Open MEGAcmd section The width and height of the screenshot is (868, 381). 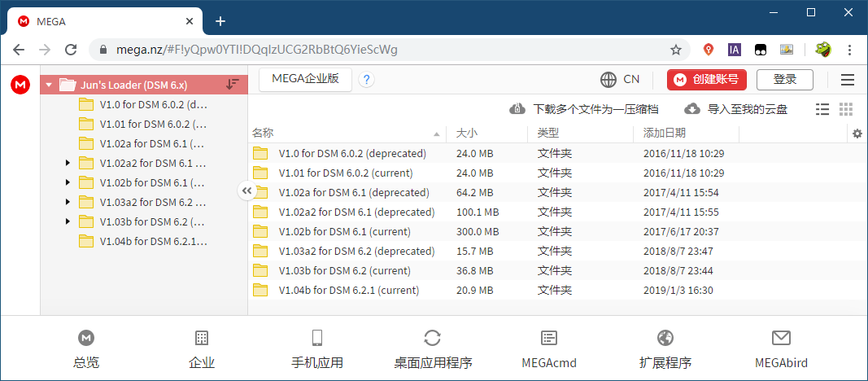click(549, 349)
